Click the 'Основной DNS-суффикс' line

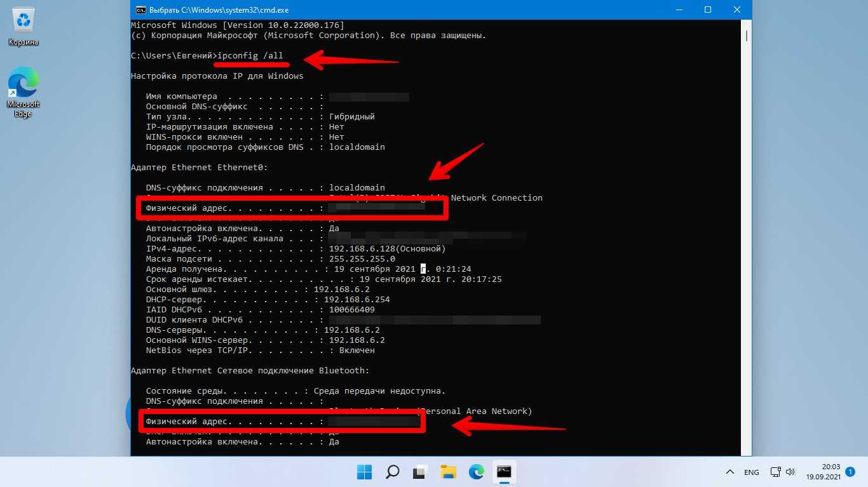pyautogui.click(x=234, y=107)
